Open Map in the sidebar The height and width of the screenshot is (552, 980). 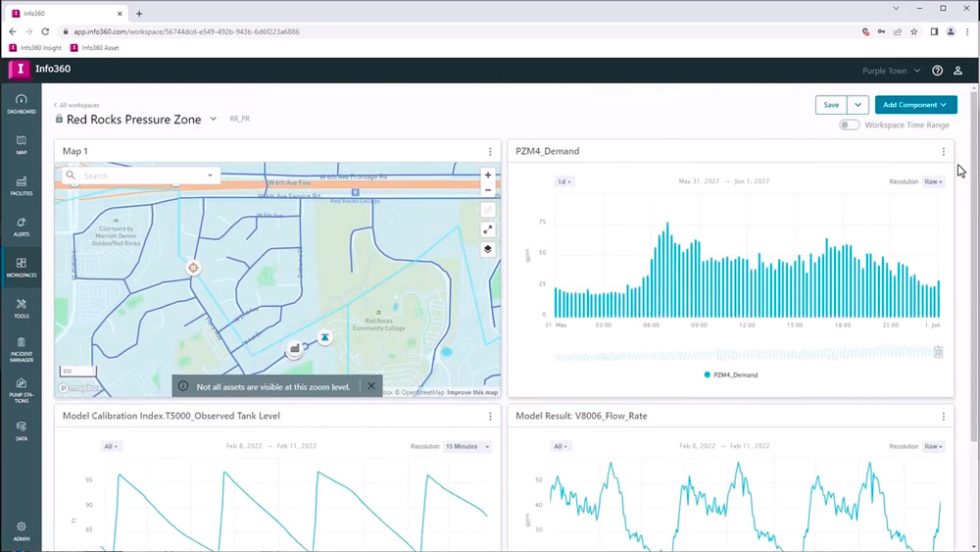[x=21, y=145]
